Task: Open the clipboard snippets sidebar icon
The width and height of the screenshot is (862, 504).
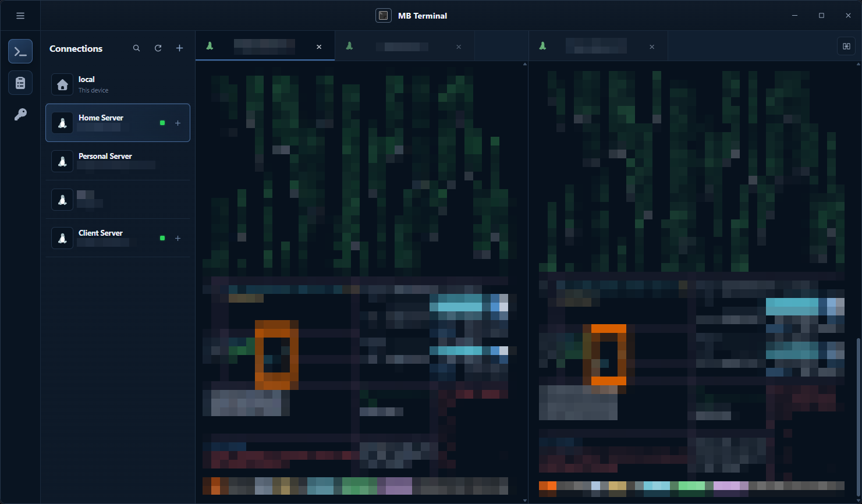Action: pyautogui.click(x=20, y=83)
